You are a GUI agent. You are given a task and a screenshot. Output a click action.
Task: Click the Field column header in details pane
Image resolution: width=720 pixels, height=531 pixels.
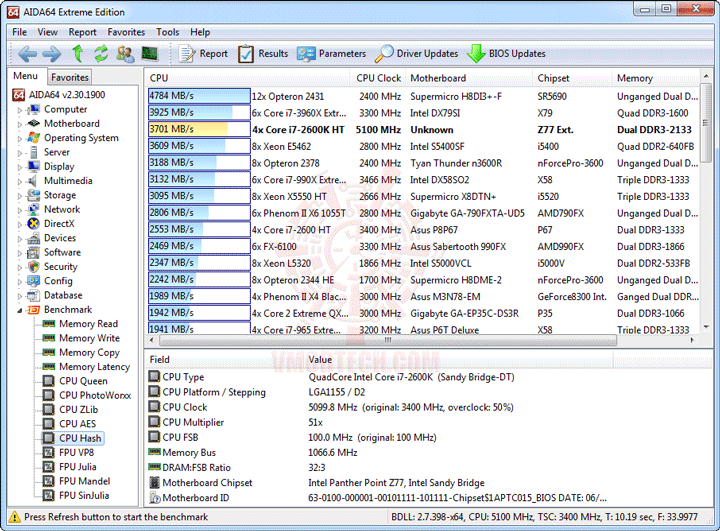[225, 360]
